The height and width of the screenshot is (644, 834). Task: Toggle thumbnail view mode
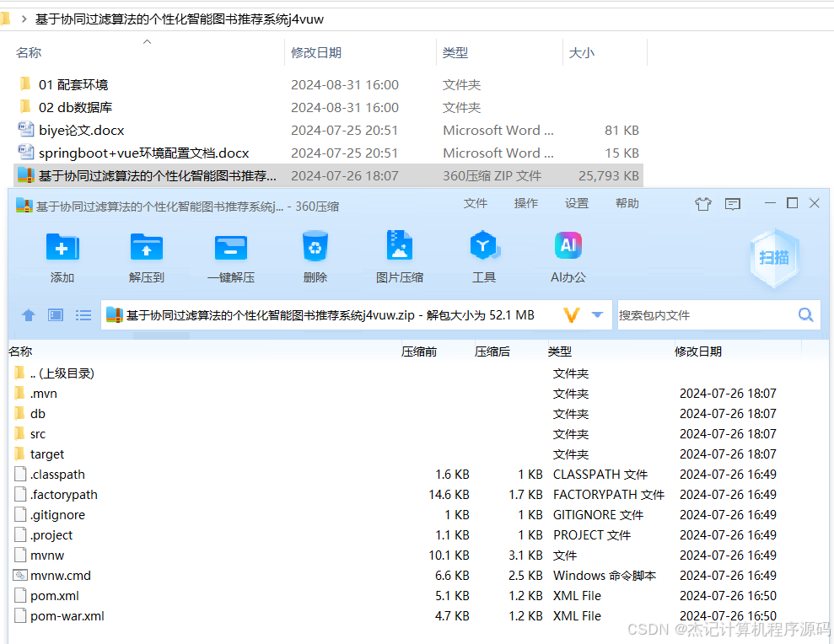point(55,314)
